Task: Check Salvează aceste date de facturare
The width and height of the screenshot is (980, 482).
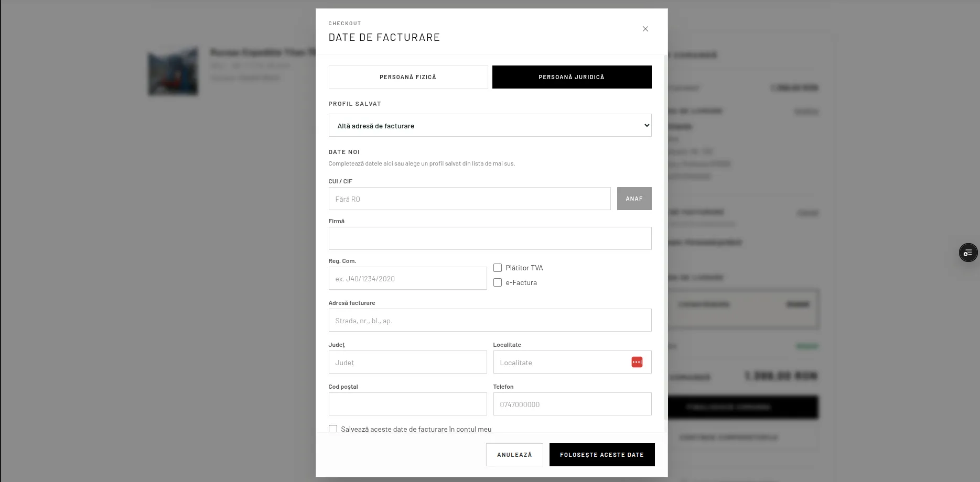Action: coord(333,429)
